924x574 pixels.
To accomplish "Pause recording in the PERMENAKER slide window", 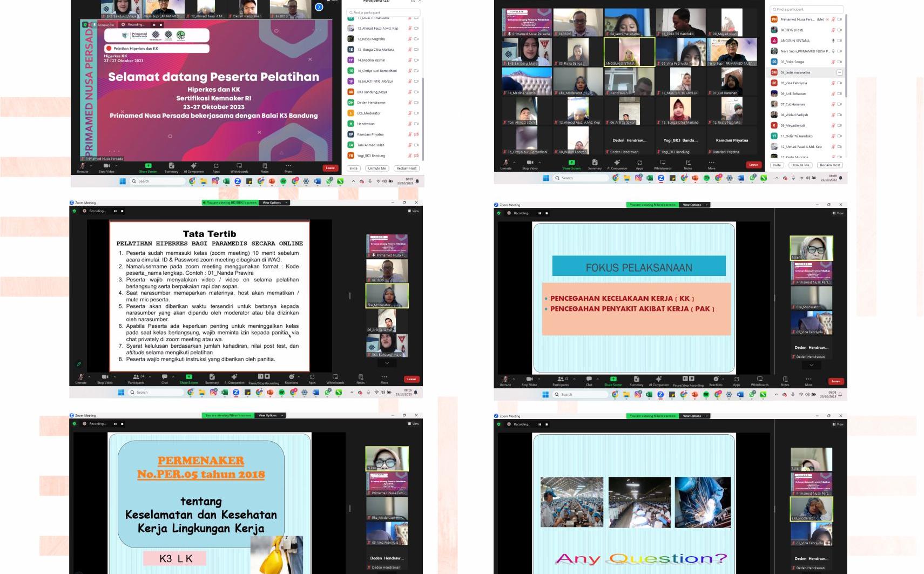I will click(x=115, y=424).
